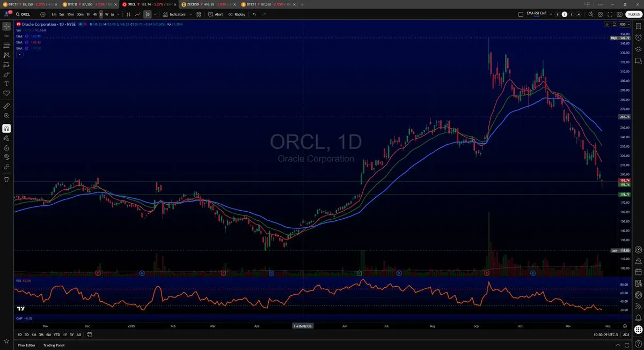Select the YTD date range
Image resolution: width=644 pixels, height=350 pixels.
coord(56,335)
